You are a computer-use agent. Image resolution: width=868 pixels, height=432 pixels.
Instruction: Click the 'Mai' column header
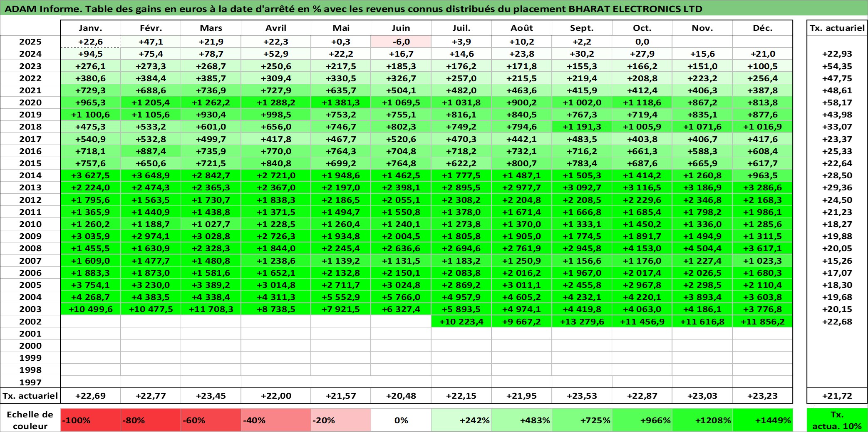341,28
